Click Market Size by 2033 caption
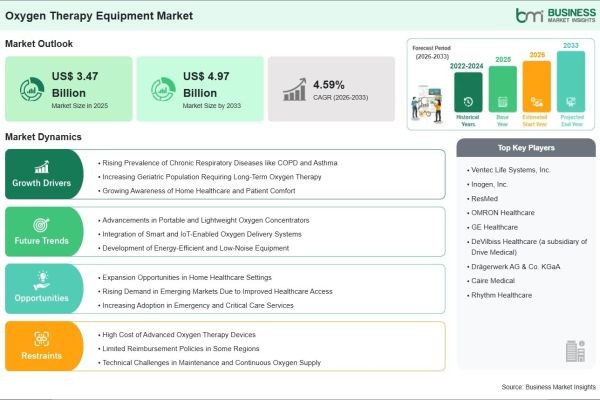The width and height of the screenshot is (600, 400). pyautogui.click(x=212, y=106)
